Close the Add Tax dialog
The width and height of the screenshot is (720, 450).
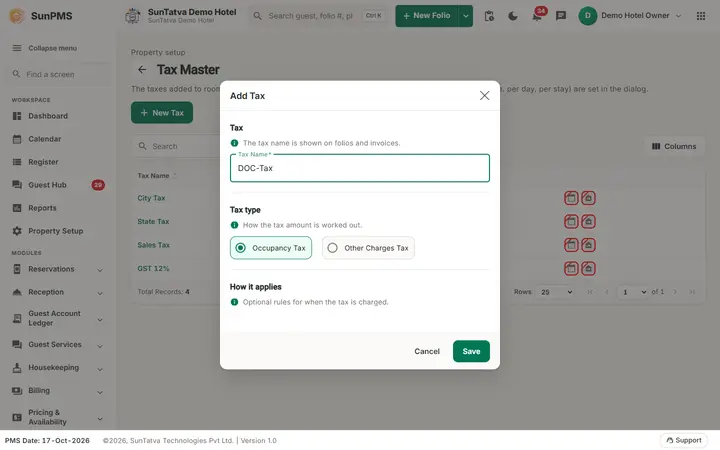pyautogui.click(x=484, y=96)
